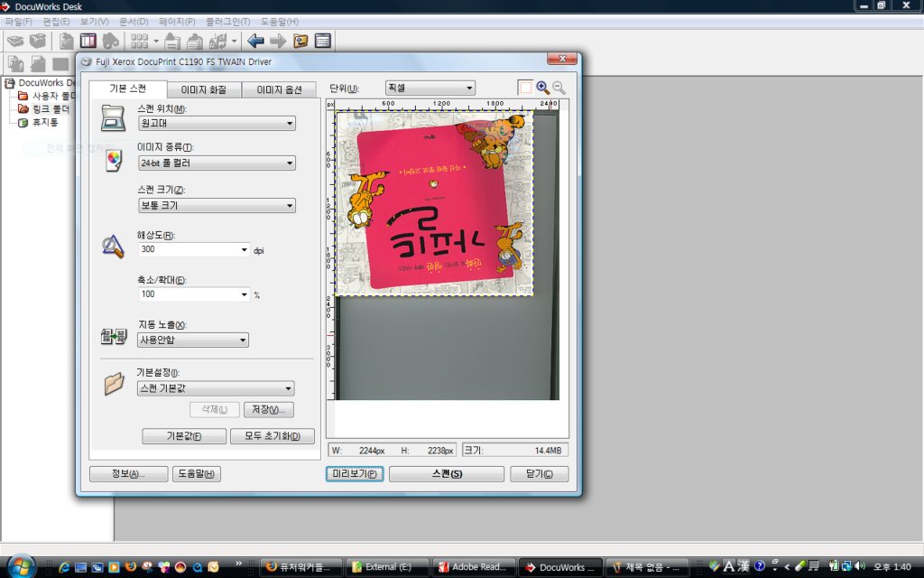The image size is (924, 578).
Task: Open the 문서(D) menu
Action: [134, 22]
